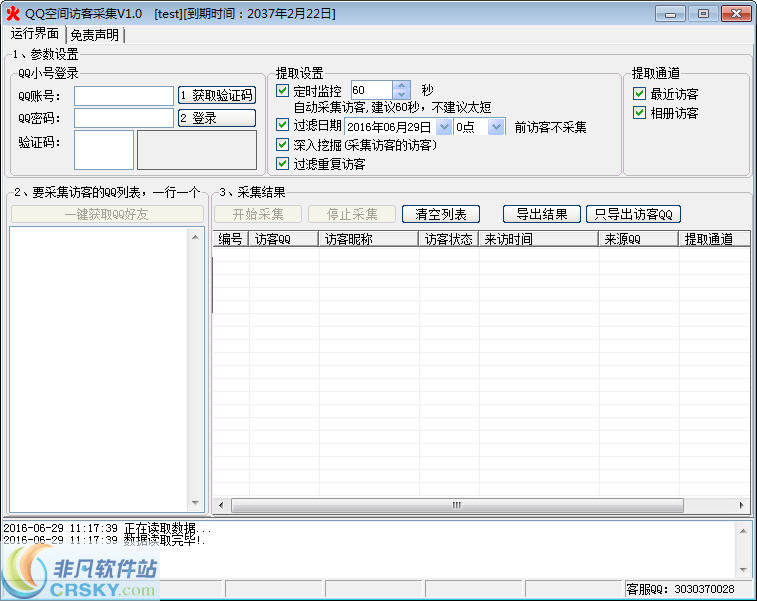The image size is (757, 601).
Task: Click the 验证码 input box
Action: [104, 150]
